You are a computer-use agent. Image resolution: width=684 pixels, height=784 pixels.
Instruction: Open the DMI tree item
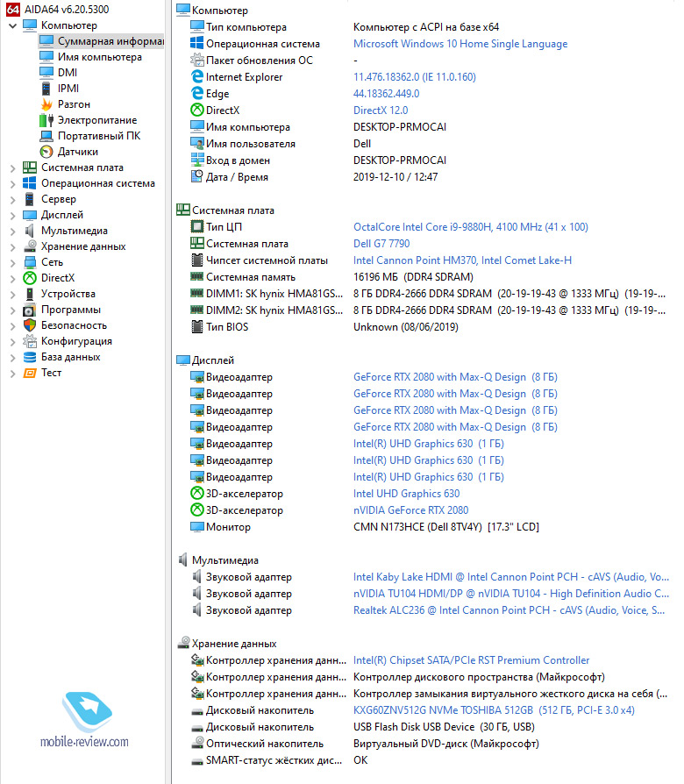(67, 73)
